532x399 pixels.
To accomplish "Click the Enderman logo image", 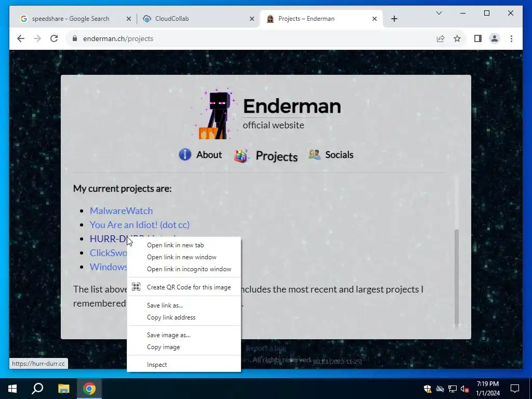I will coord(214,114).
